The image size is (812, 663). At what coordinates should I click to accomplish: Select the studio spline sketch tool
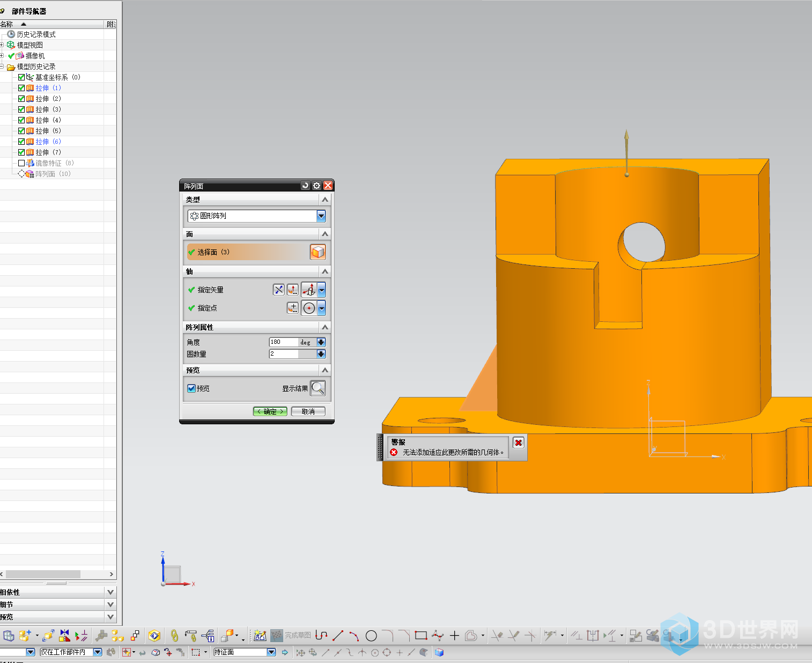click(x=438, y=636)
